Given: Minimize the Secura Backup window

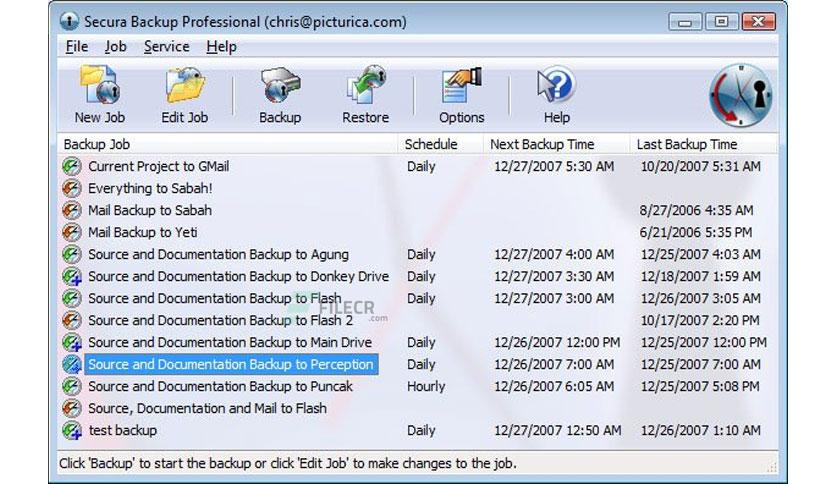Looking at the screenshot, I should click(685, 21).
